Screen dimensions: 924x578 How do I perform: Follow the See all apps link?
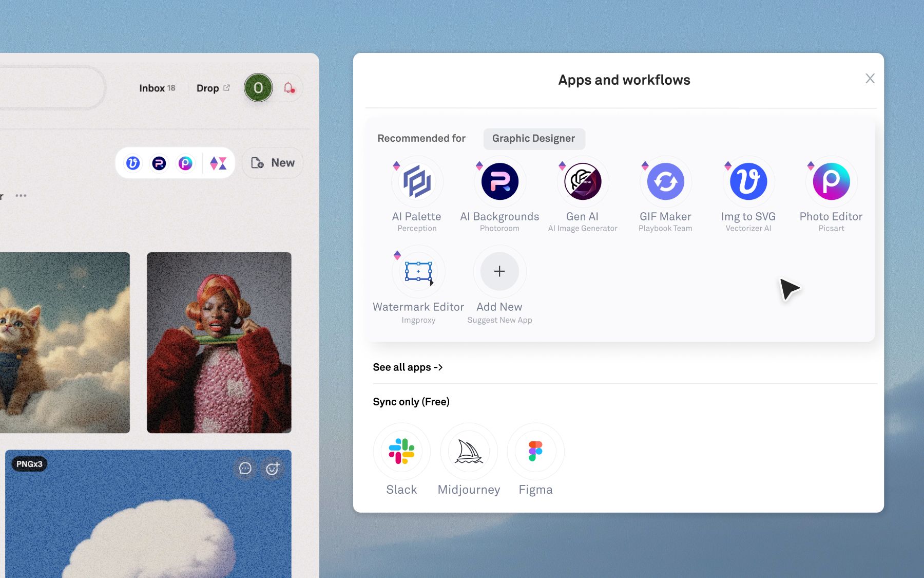pos(408,367)
